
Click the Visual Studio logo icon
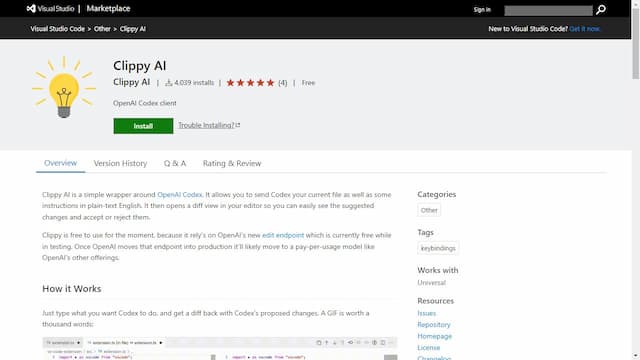pyautogui.click(x=31, y=9)
